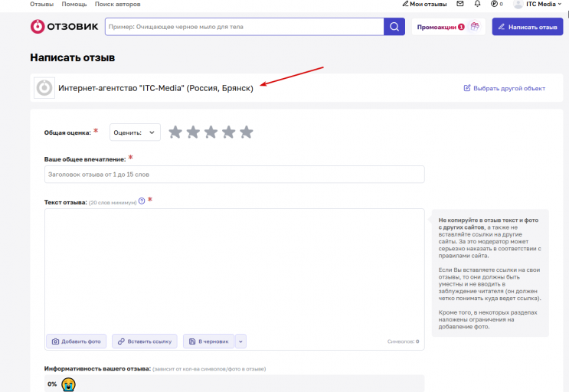
Task: Click the crying emoji informativeness indicator
Action: 68,384
